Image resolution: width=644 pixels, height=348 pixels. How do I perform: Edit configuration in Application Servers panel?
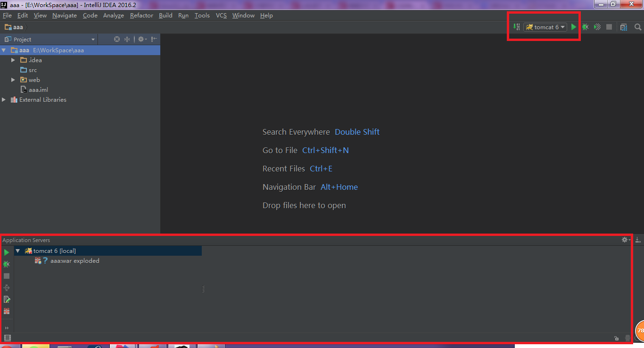coord(7,299)
